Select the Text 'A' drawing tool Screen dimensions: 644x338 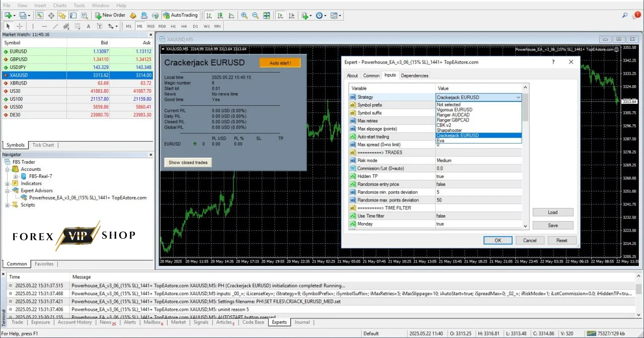coord(89,26)
